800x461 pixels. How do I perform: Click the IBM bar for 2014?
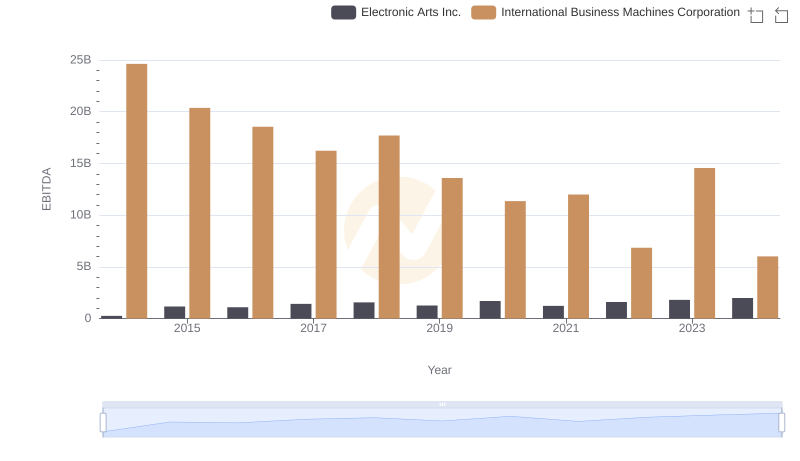point(137,191)
